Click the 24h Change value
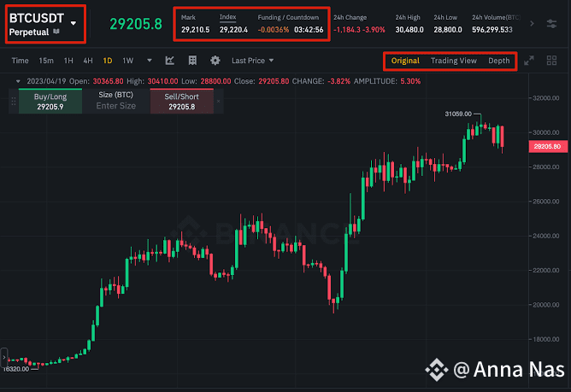 click(359, 30)
